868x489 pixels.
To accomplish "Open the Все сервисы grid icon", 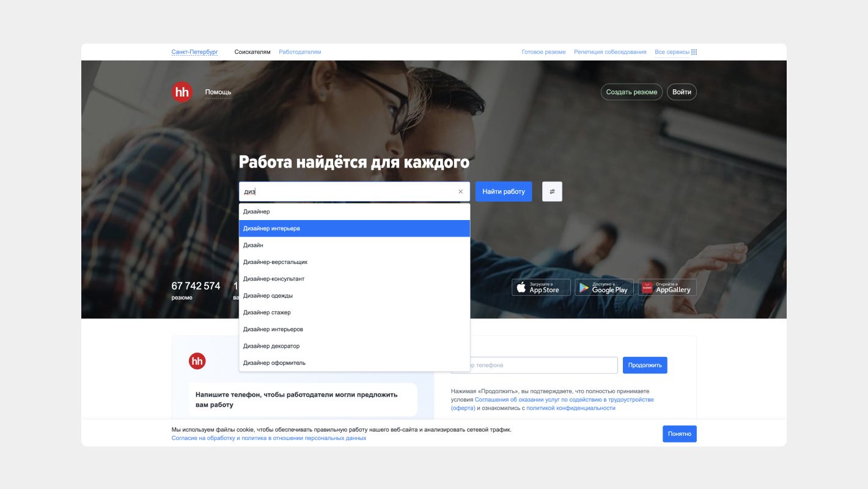I will (x=693, y=52).
